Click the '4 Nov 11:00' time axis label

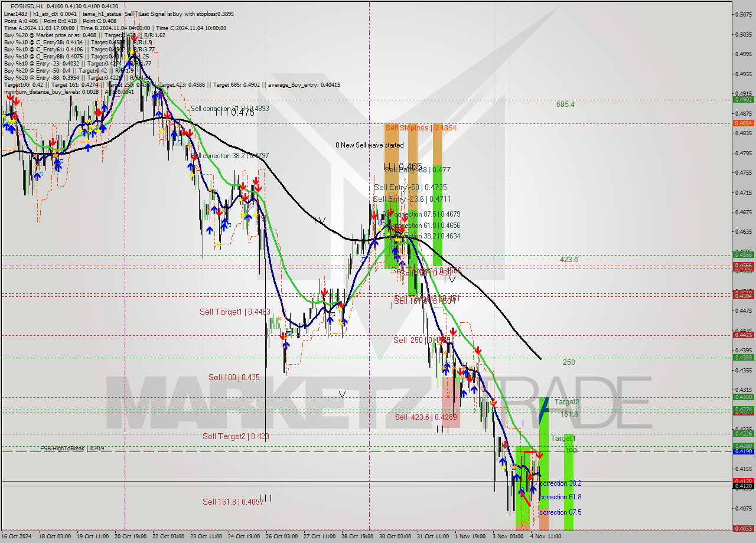546,537
